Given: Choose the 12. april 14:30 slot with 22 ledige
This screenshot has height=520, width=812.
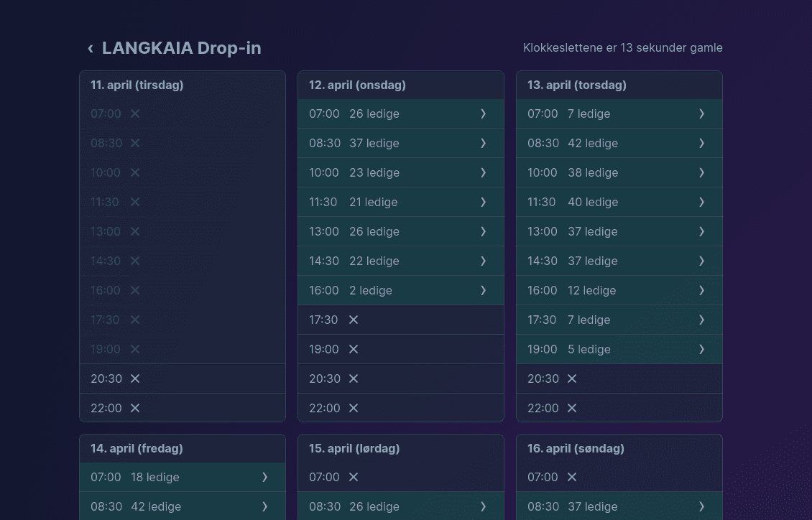Looking at the screenshot, I should click(x=401, y=261).
